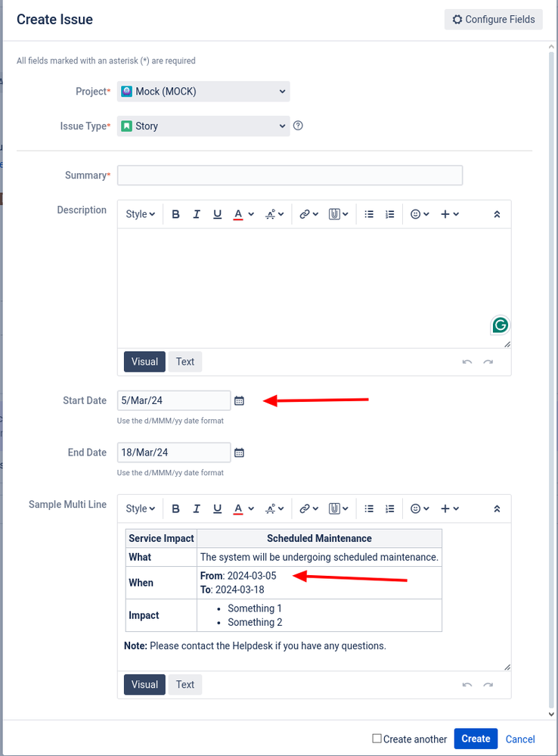Switch Sample Multi Line to Text tab
The image size is (558, 756).
(x=185, y=685)
